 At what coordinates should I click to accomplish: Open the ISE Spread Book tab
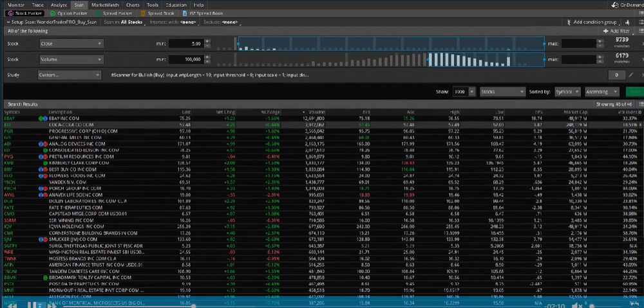click(203, 13)
